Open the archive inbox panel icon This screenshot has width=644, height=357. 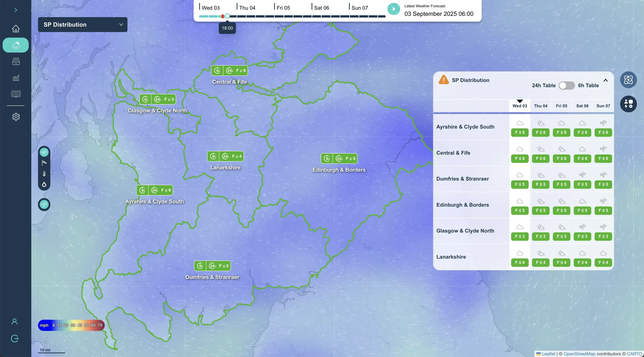pos(16,62)
